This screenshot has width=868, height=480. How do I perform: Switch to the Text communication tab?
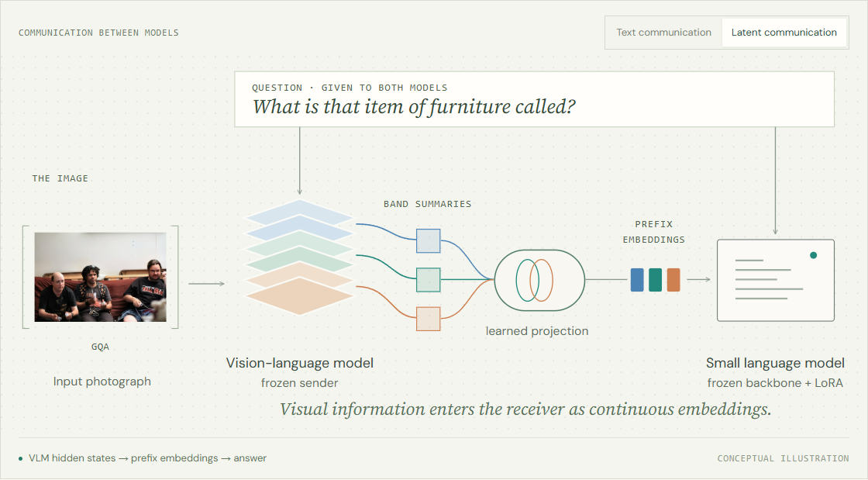663,33
